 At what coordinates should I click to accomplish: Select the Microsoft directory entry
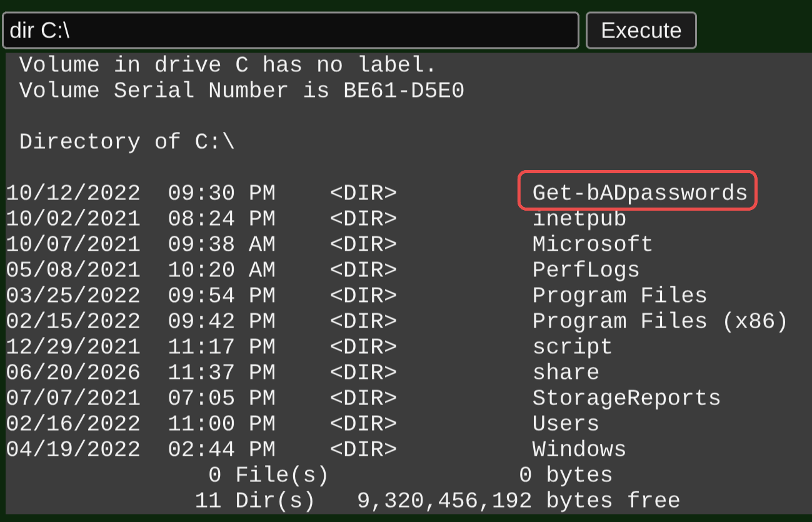tap(593, 244)
